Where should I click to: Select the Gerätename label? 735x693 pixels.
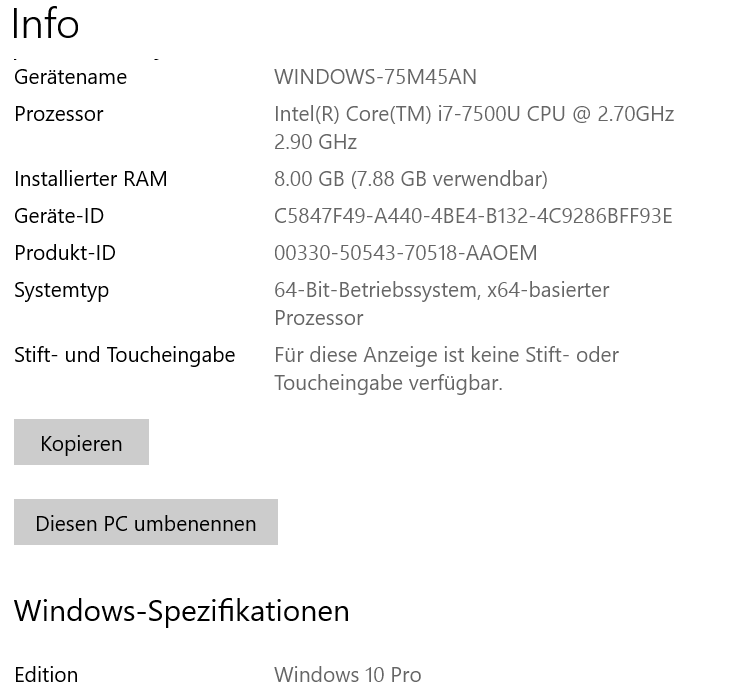point(70,77)
